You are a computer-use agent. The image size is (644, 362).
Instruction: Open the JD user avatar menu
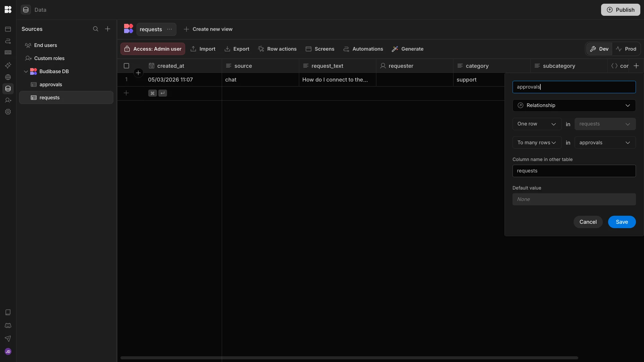(x=8, y=352)
